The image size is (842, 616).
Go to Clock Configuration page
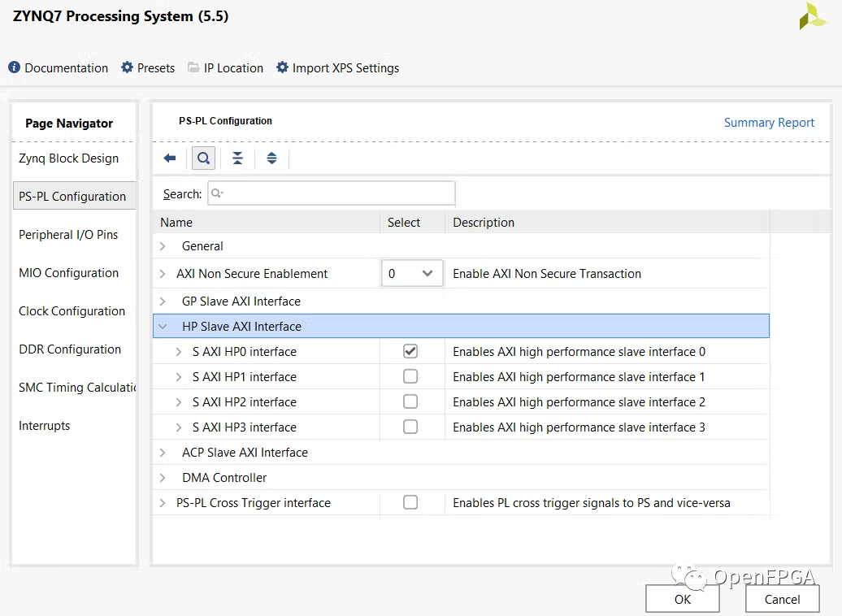[72, 311]
